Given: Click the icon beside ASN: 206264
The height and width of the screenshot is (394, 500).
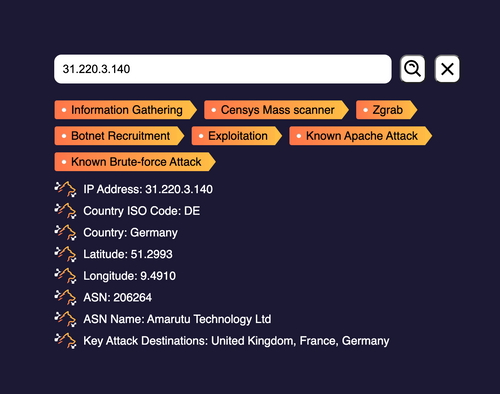Looking at the screenshot, I should [x=65, y=297].
